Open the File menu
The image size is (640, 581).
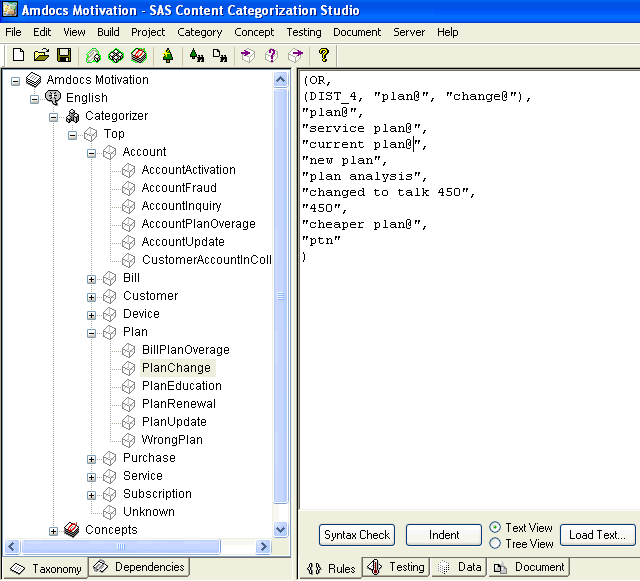(13, 32)
